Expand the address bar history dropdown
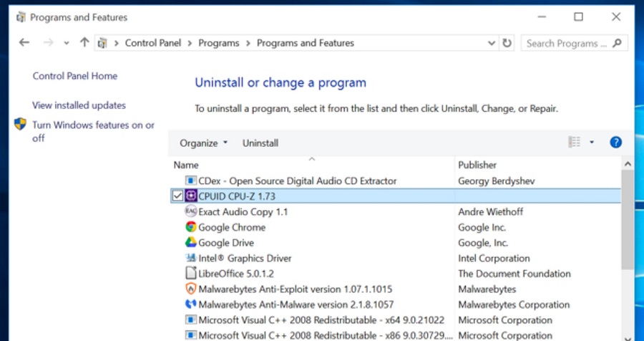Image resolution: width=644 pixels, height=341 pixels. tap(492, 43)
